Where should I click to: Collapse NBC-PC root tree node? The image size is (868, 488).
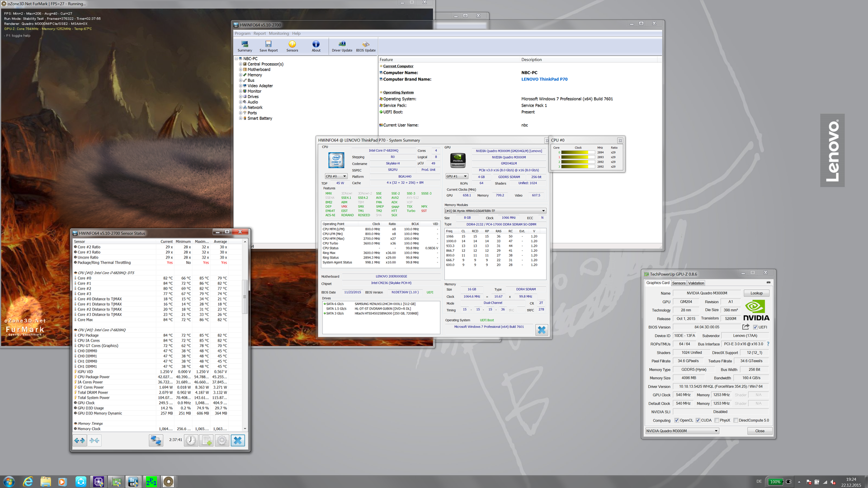tap(236, 59)
